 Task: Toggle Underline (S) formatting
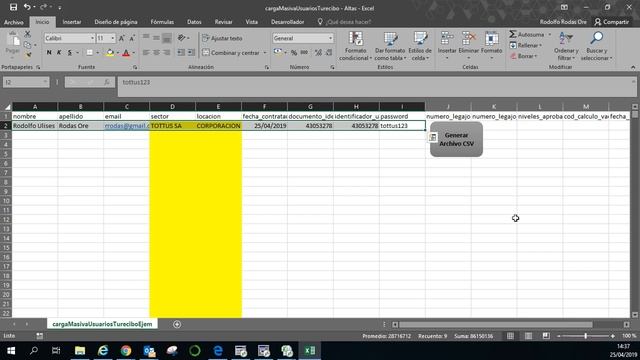[x=69, y=53]
